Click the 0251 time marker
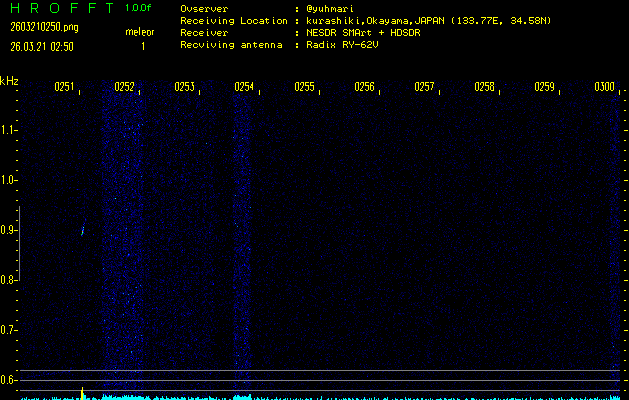Viewport: 629px width, 400px height. 64,87
